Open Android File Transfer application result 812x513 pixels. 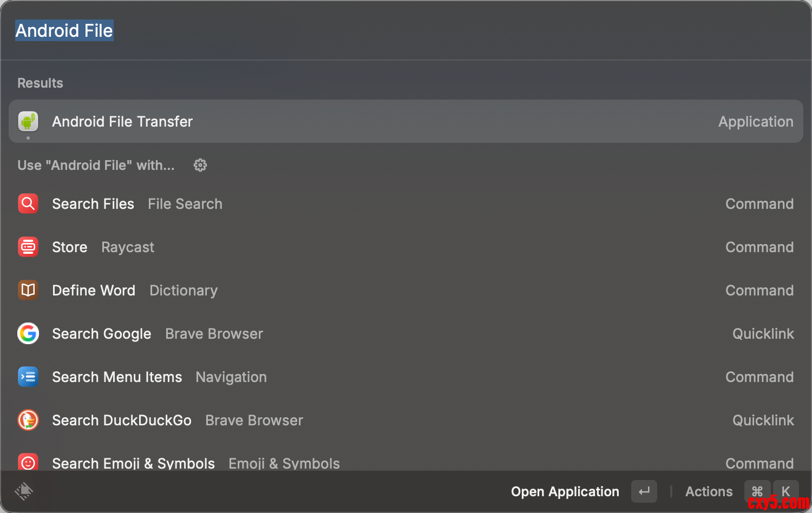point(406,121)
